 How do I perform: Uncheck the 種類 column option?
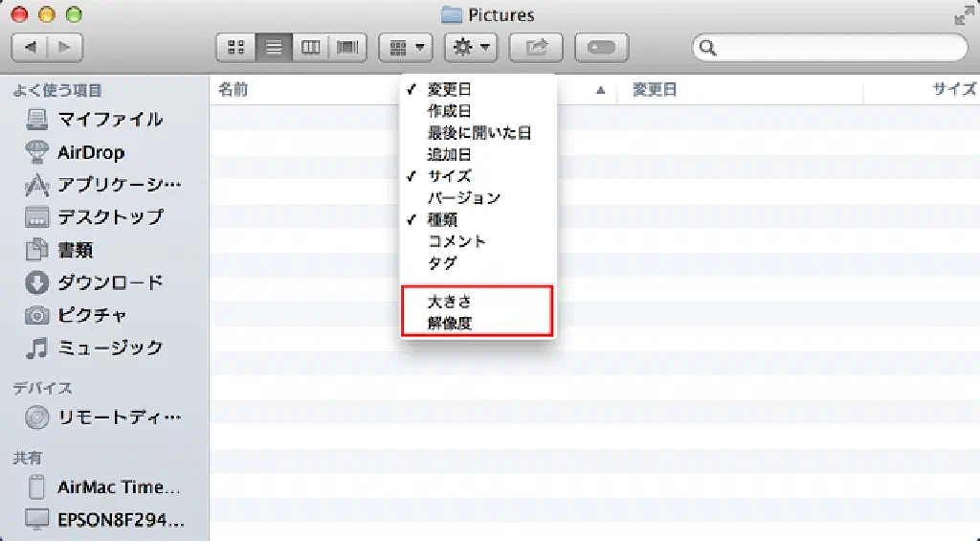[442, 219]
